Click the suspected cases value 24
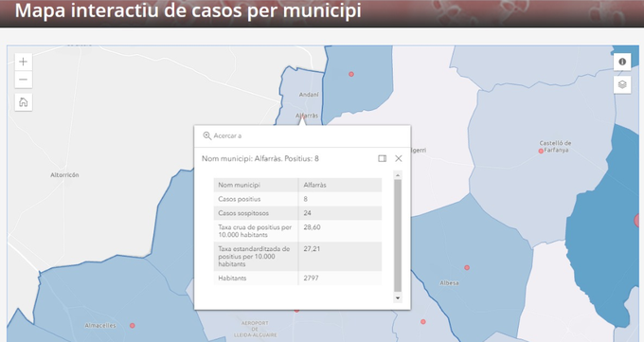This screenshot has width=644, height=342. coord(307,213)
